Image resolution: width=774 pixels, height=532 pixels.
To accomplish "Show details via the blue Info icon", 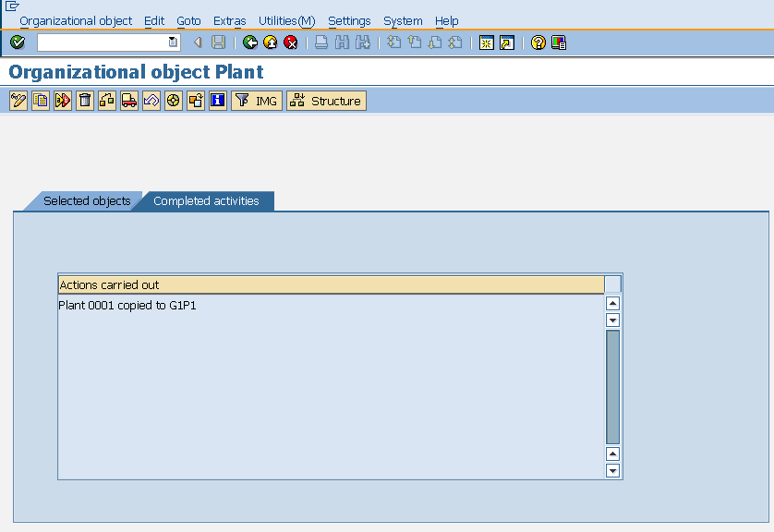I will [217, 101].
